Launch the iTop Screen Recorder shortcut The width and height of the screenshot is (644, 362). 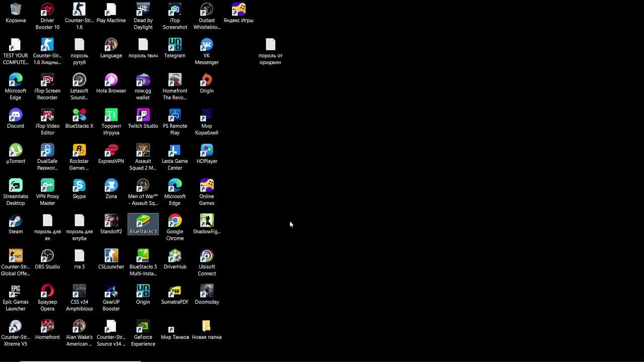47,87
